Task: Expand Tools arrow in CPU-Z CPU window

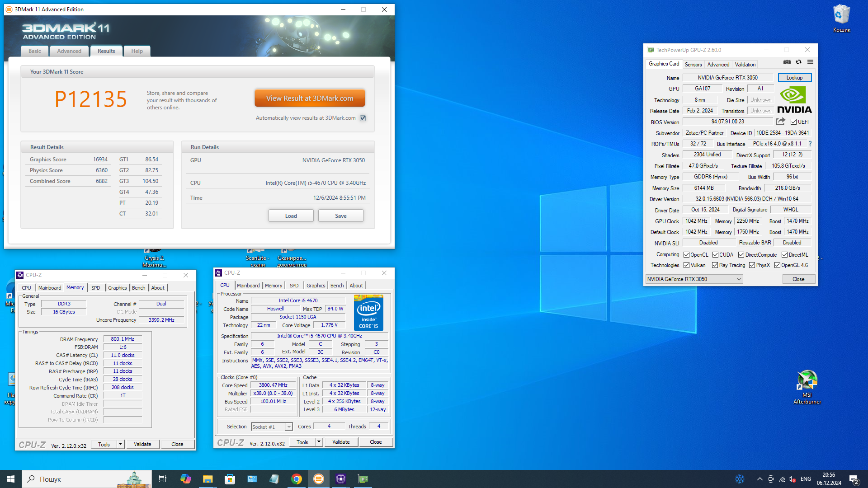Action: [319, 442]
